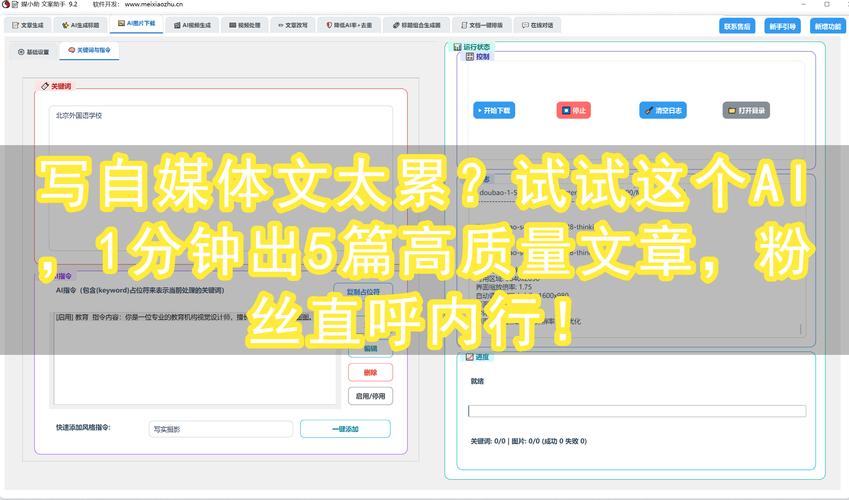This screenshot has height=500, width=849.
Task: Open the 文章改写 tab
Action: pyautogui.click(x=294, y=25)
